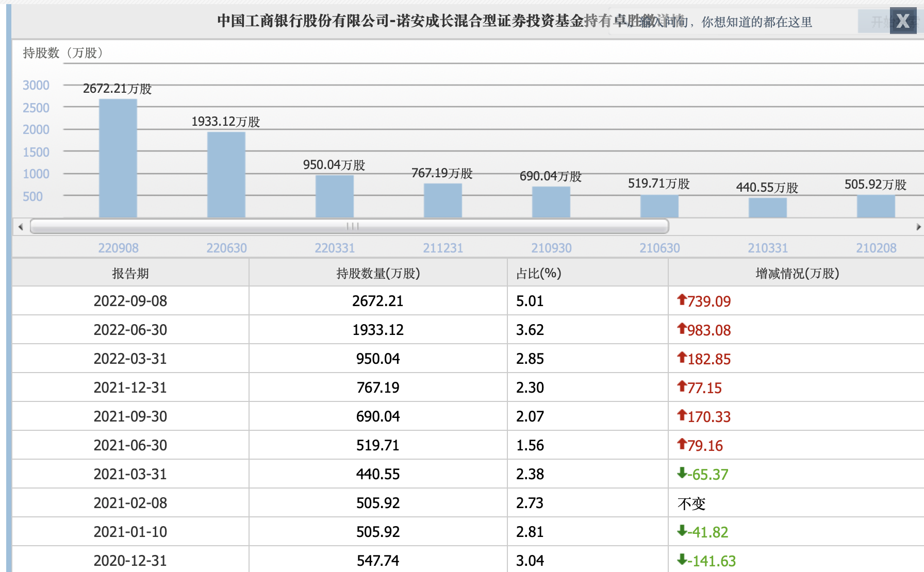The image size is (924, 572).
Task: Click the 持股数量(万股) column header
Action: (378, 273)
